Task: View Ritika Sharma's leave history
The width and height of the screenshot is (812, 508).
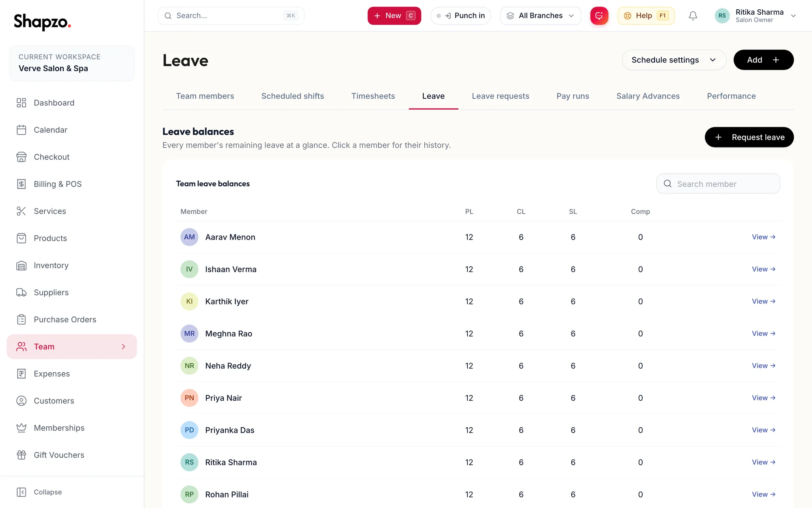Action: click(x=764, y=462)
